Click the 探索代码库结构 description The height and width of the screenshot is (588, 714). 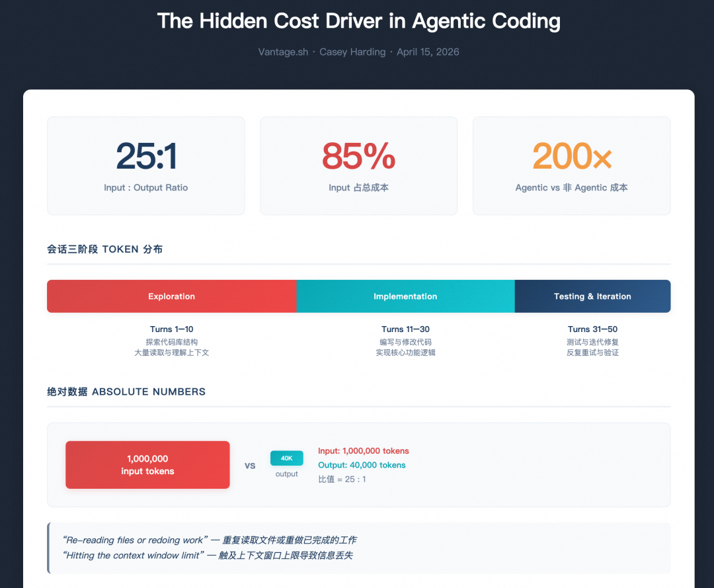pos(172,342)
